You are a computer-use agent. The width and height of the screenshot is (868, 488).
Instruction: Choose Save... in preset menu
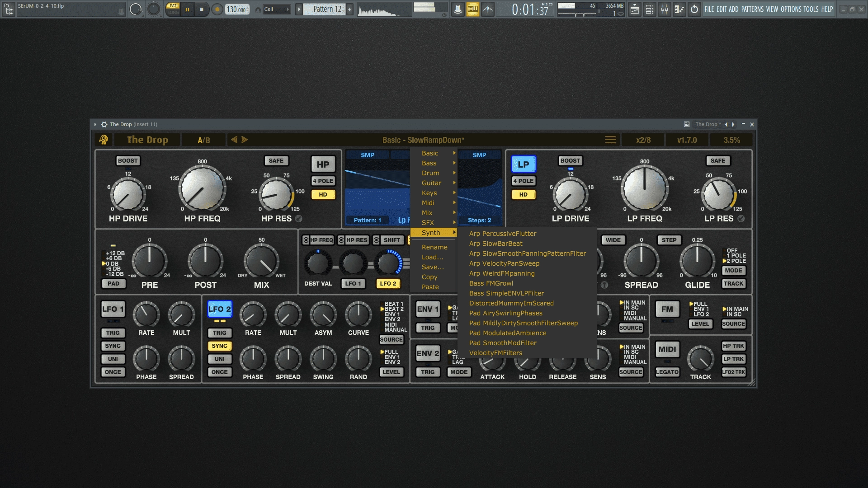coord(434,267)
